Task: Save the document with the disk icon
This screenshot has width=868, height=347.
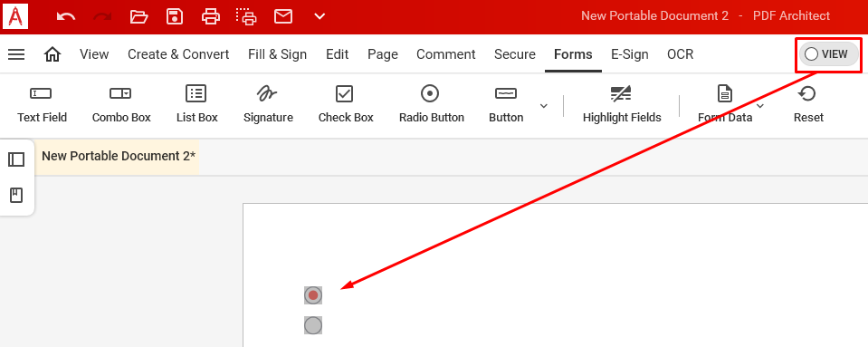Action: click(x=175, y=16)
